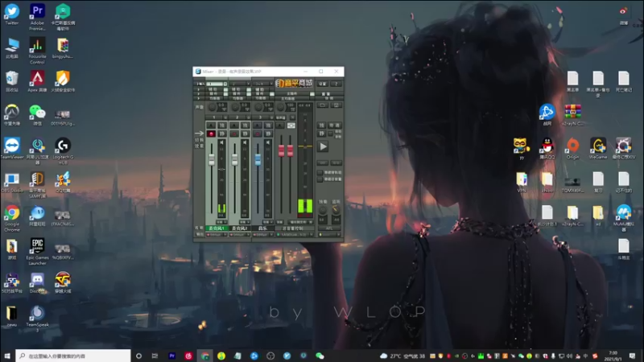Adjust channel 1 volume fader
The width and height of the screenshot is (644, 362).
[x=212, y=159]
